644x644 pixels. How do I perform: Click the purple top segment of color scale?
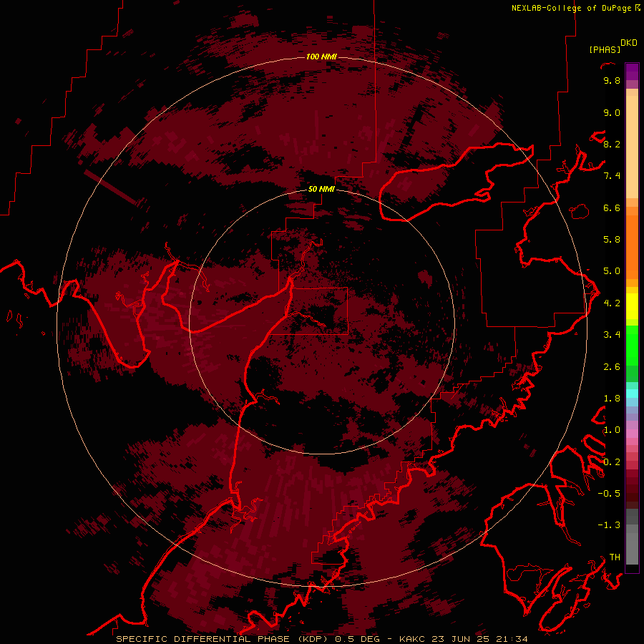[632, 72]
